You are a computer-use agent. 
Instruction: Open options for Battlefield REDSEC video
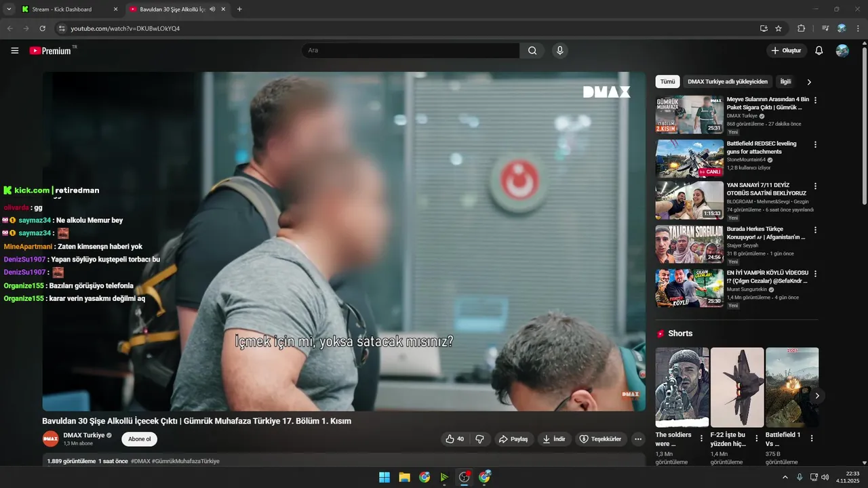(815, 144)
